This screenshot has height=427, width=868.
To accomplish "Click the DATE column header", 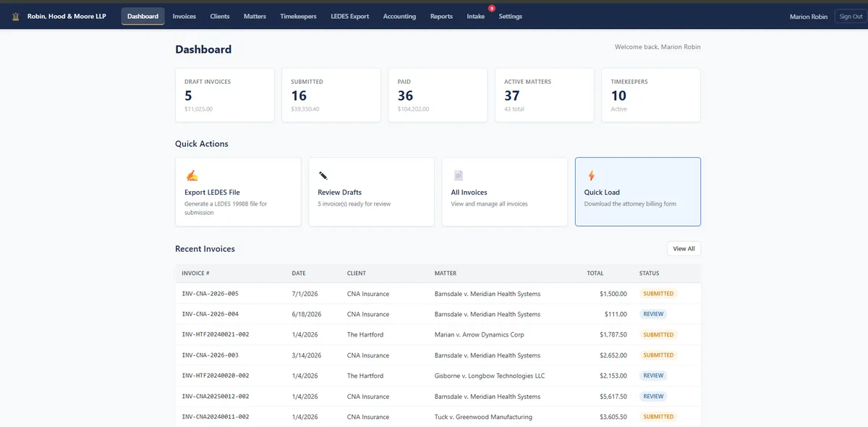I will pos(299,274).
